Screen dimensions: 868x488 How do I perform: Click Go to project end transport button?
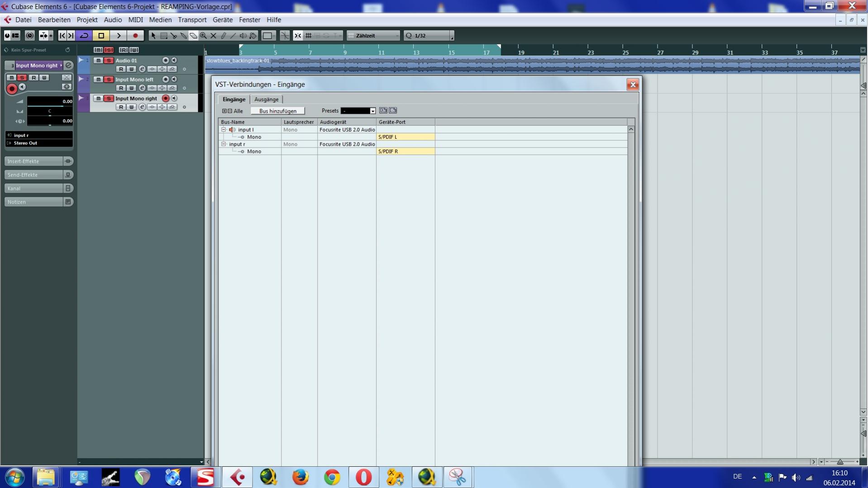pos(71,36)
